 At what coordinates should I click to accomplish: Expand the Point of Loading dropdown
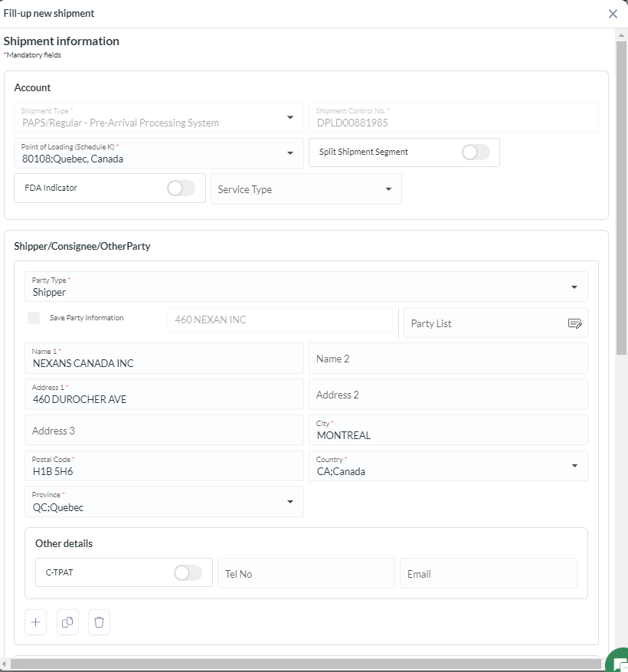(290, 153)
